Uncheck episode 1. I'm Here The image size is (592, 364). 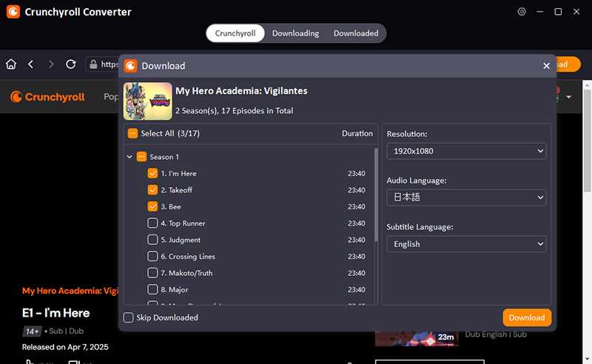pyautogui.click(x=152, y=173)
